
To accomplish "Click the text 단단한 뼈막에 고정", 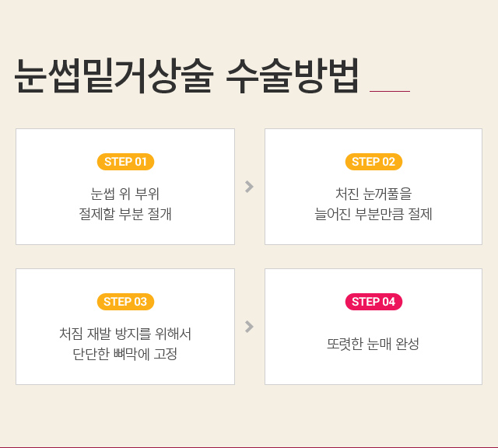I will 125,354.
